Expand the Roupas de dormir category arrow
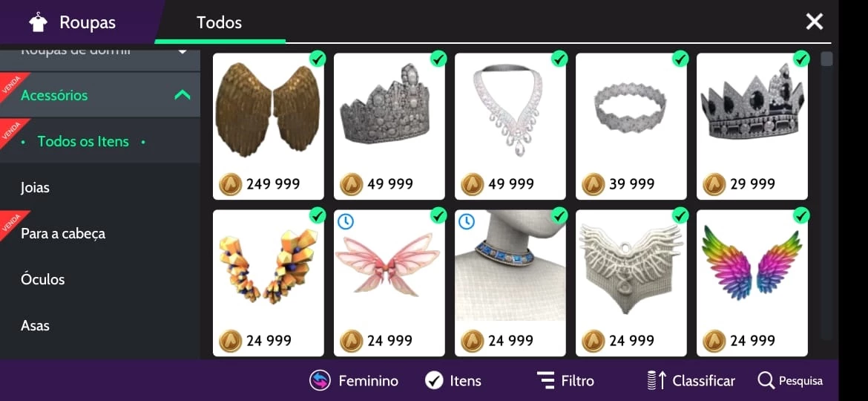Image resolution: width=868 pixels, height=401 pixels. 182,51
